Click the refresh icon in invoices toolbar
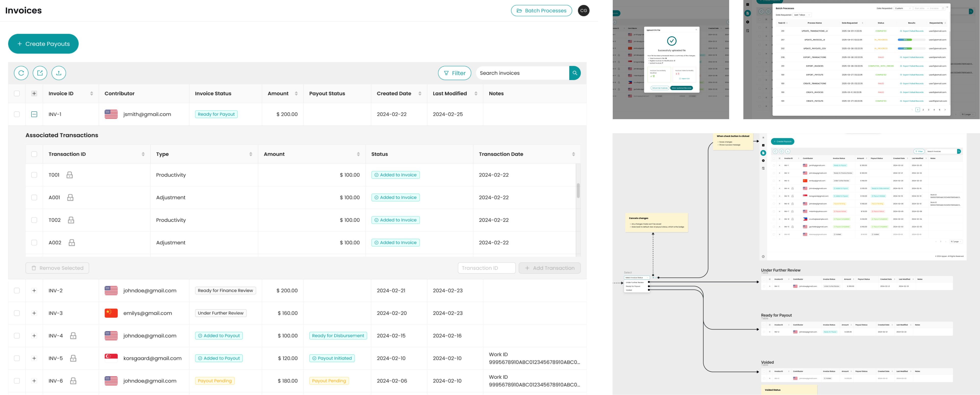 [x=21, y=73]
